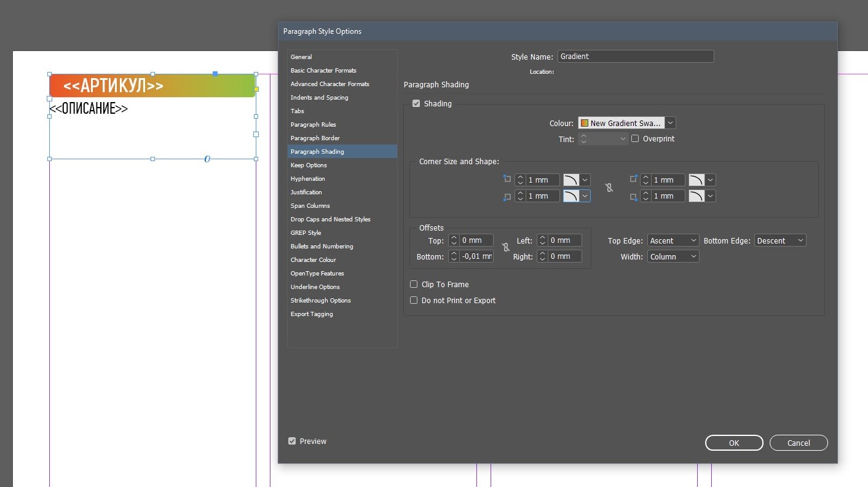Open the Tint dropdown
This screenshot has height=487, width=868.
[x=623, y=139]
